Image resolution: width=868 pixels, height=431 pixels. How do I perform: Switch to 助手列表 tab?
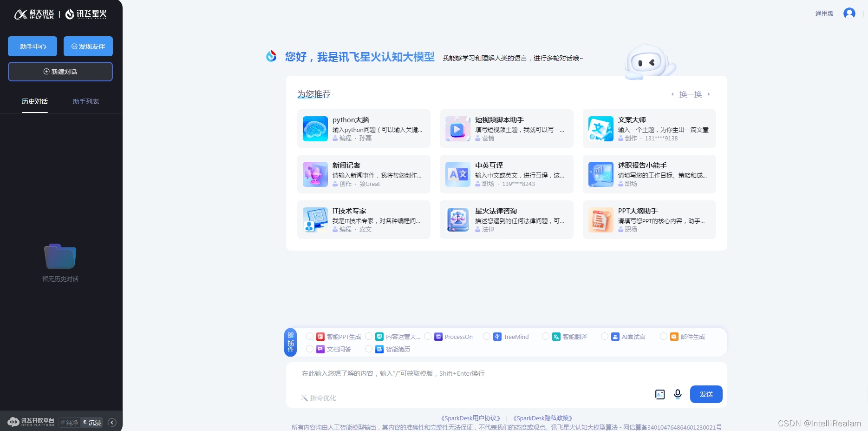[x=86, y=101]
